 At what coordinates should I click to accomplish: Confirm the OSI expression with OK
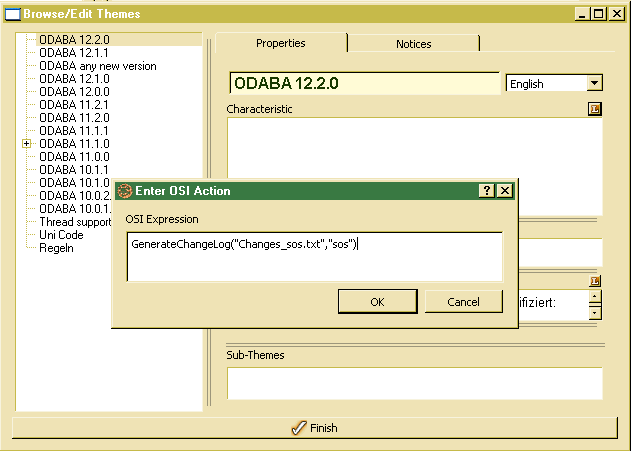point(377,302)
